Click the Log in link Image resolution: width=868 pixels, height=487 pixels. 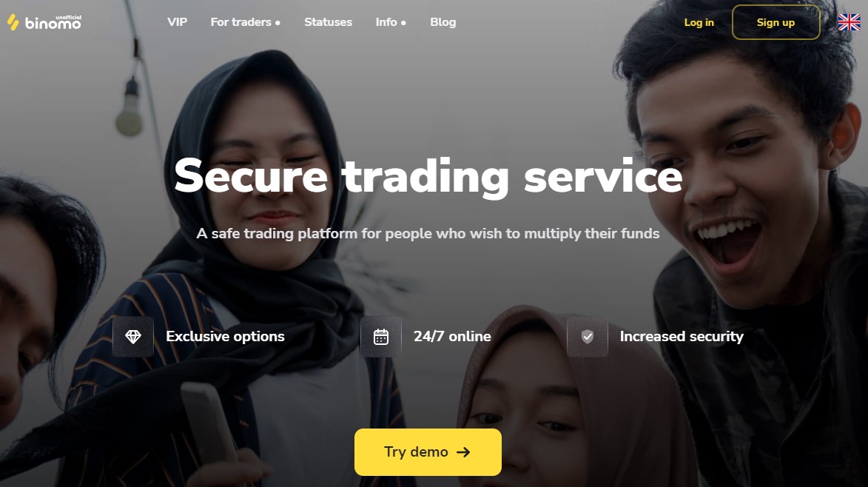click(699, 22)
